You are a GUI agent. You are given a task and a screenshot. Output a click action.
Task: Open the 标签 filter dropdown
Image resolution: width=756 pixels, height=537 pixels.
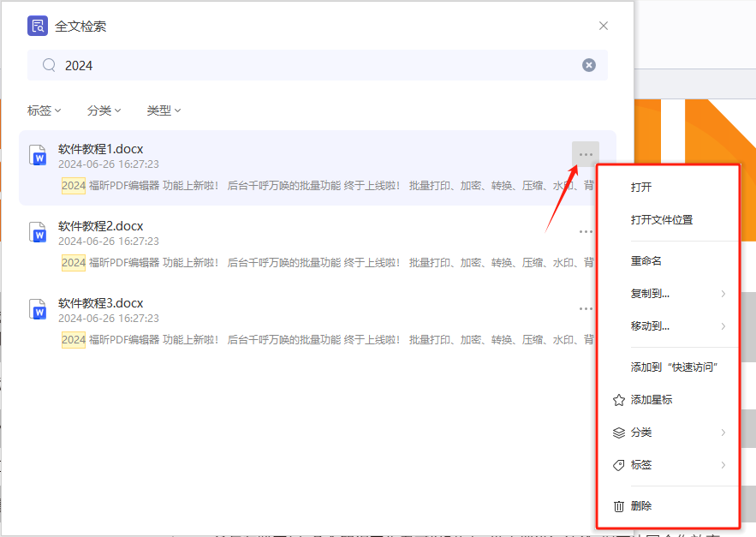(x=44, y=110)
